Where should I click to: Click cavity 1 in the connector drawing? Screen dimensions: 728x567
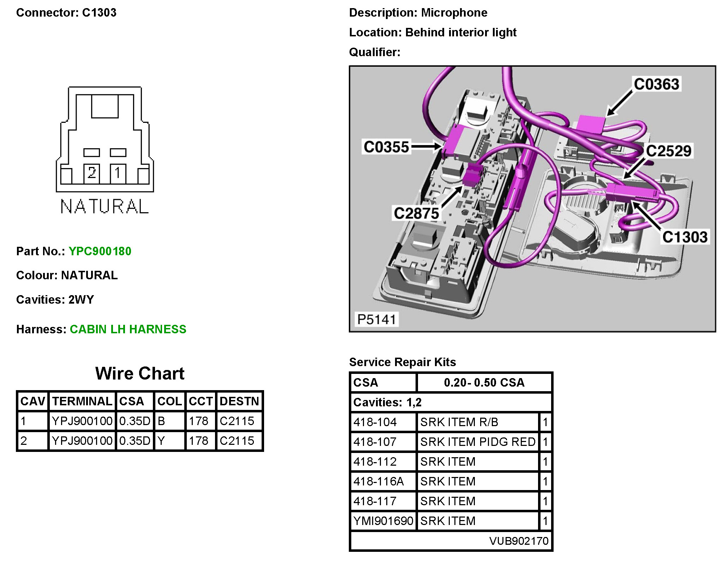pos(118,173)
